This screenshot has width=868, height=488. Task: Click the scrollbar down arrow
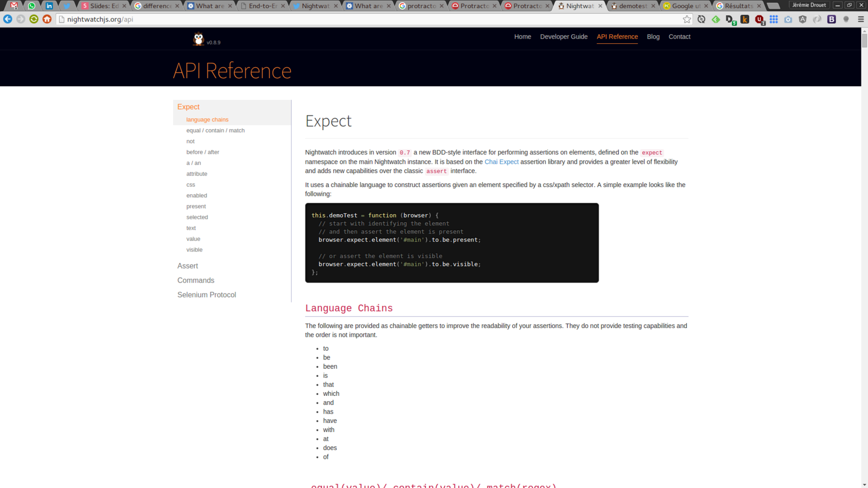pyautogui.click(x=865, y=484)
